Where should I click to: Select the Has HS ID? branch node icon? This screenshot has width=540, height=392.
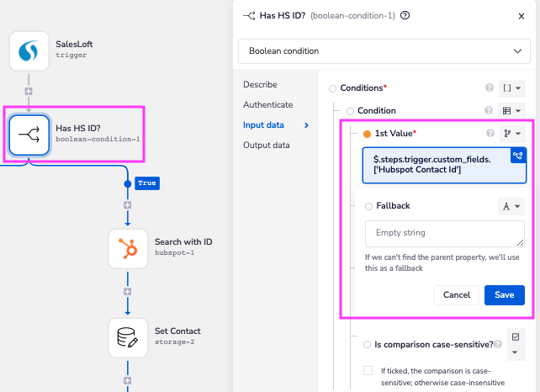(x=29, y=133)
